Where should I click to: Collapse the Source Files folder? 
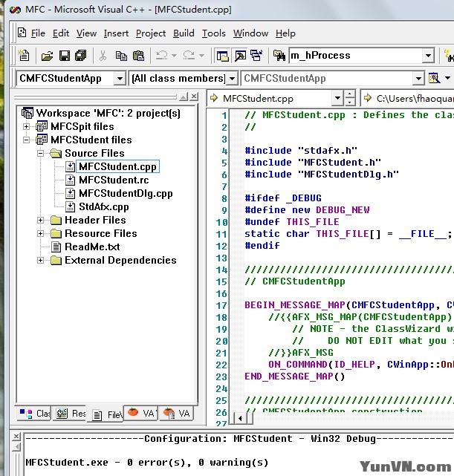pos(40,153)
